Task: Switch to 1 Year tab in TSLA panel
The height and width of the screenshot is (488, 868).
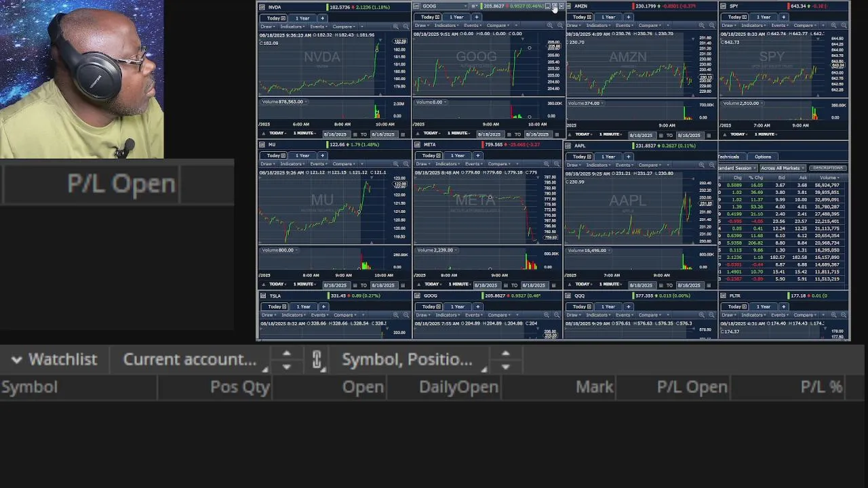Action: pos(303,306)
